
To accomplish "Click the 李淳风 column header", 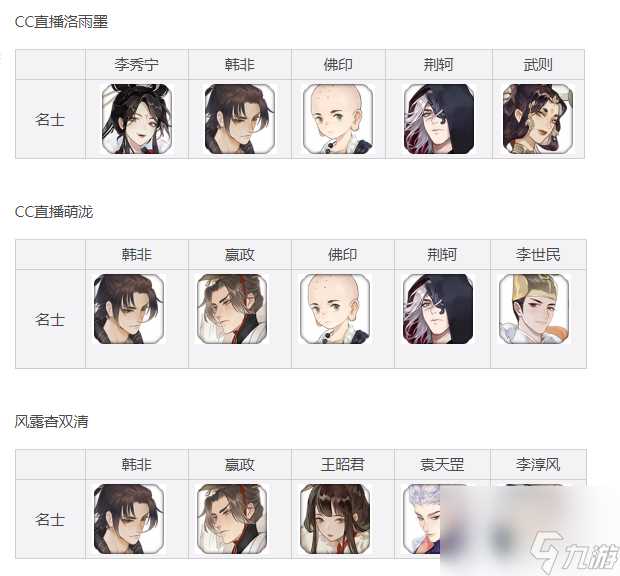I will click(538, 464).
